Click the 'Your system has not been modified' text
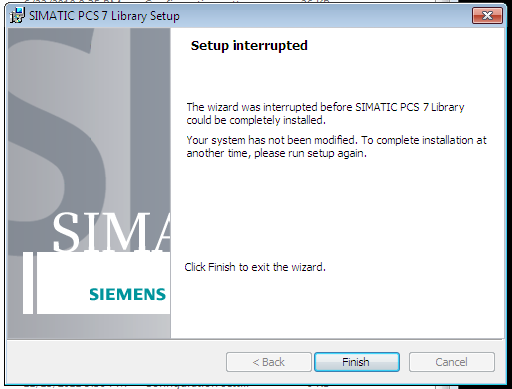The height and width of the screenshot is (389, 512). pos(336,147)
